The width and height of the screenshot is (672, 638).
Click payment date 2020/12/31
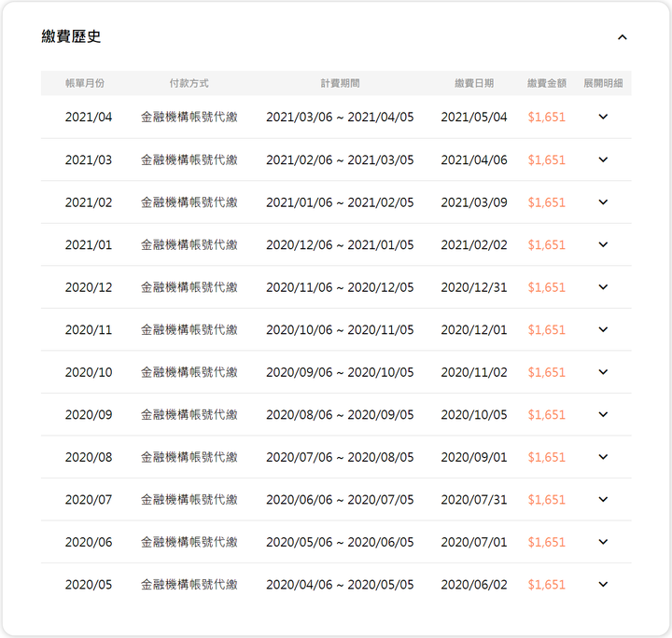click(474, 287)
